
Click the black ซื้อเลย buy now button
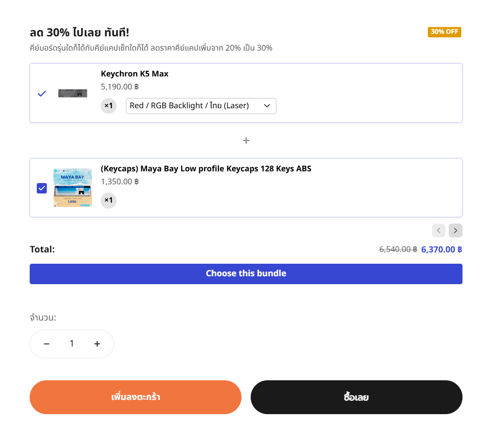pyautogui.click(x=356, y=397)
